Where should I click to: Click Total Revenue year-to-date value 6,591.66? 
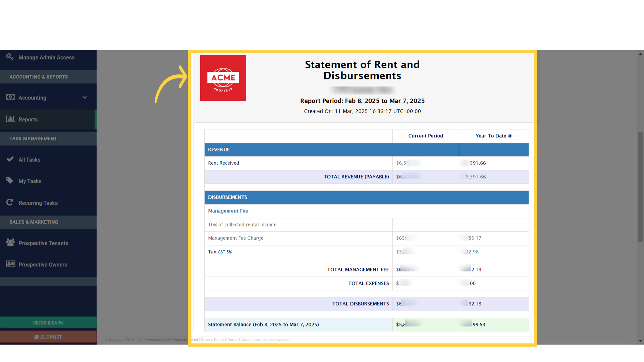475,177
